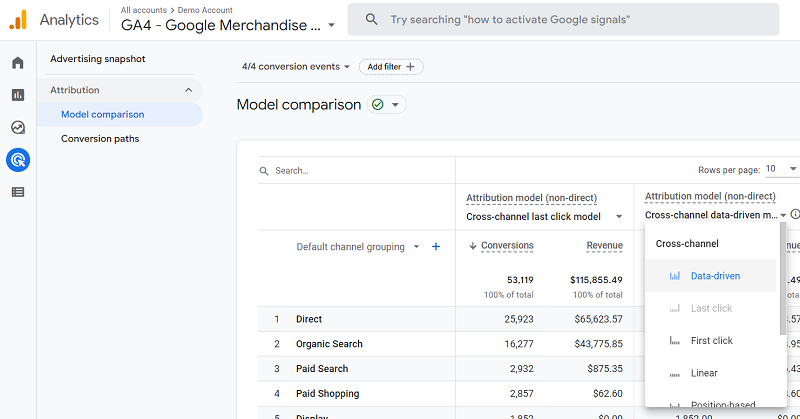This screenshot has height=419, width=800.
Task: Click the down arrow sort icon on Conversions
Action: click(x=472, y=246)
